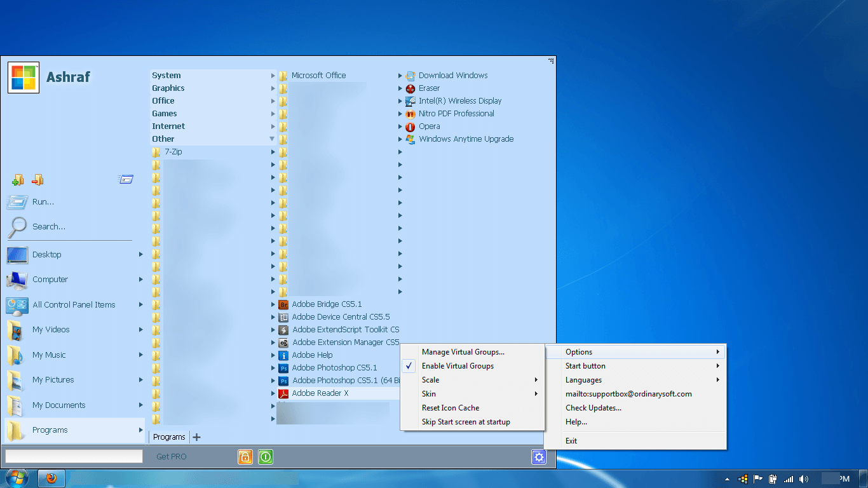Open Firefox on the taskbar
Screen dimensions: 868x488
(51, 478)
